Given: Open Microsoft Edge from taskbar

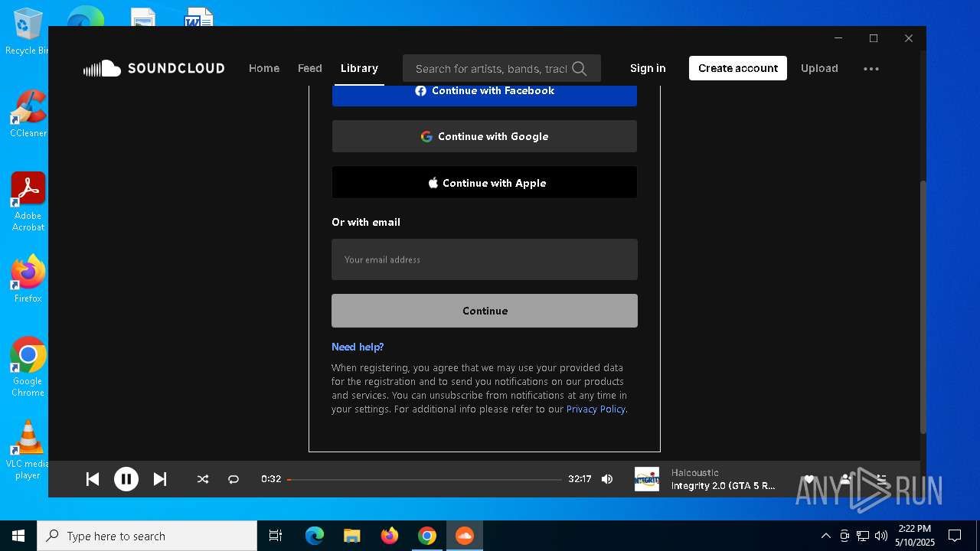Looking at the screenshot, I should pyautogui.click(x=315, y=536).
